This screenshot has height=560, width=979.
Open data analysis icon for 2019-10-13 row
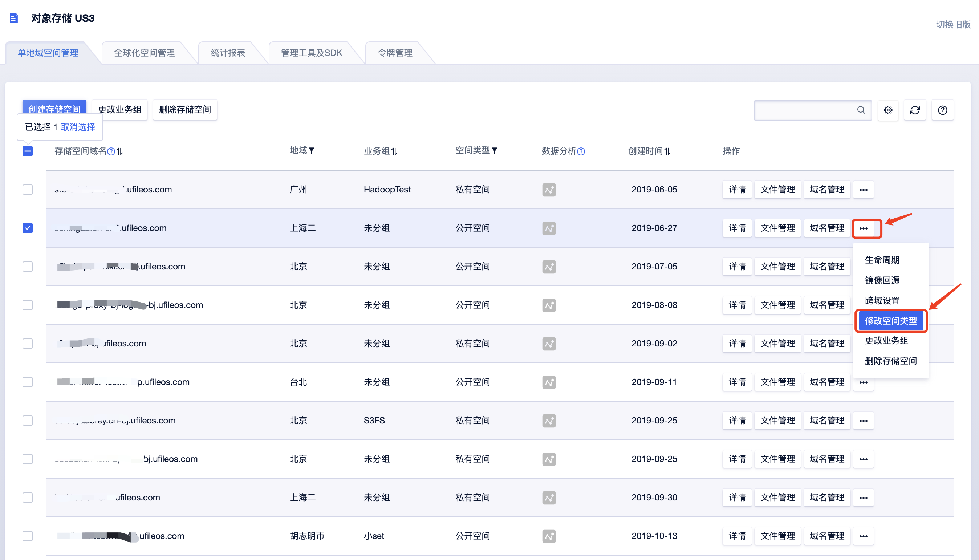tap(549, 536)
